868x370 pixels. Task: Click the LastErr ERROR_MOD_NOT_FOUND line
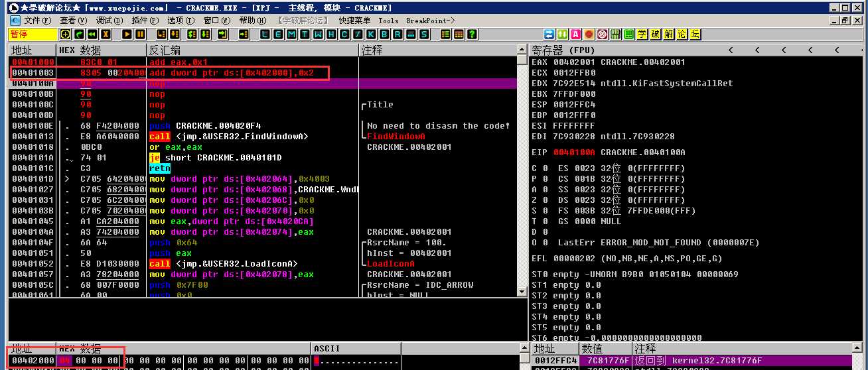(x=646, y=243)
